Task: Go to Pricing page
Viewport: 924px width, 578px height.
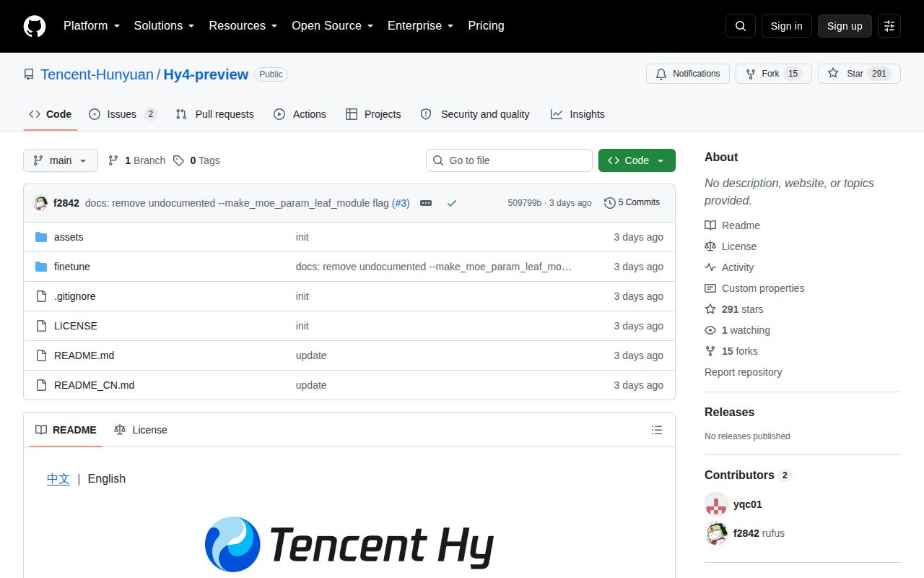Action: [x=486, y=26]
